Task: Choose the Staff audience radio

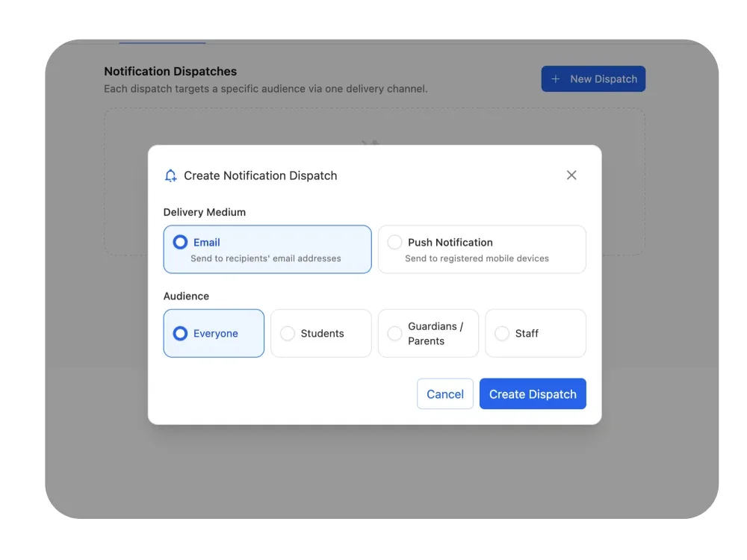Action: pyautogui.click(x=502, y=333)
